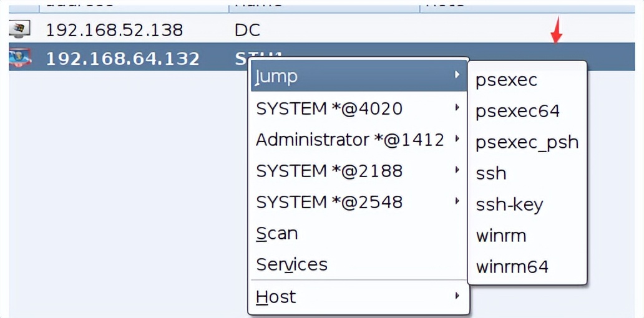This screenshot has height=318, width=644.
Task: Select psexec_psh from the Jump submenu
Action: point(527,142)
